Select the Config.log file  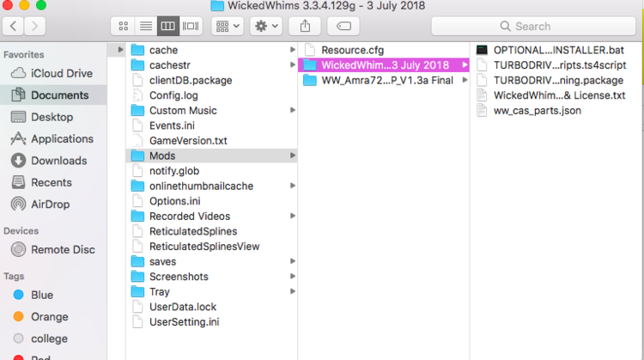(212, 95)
